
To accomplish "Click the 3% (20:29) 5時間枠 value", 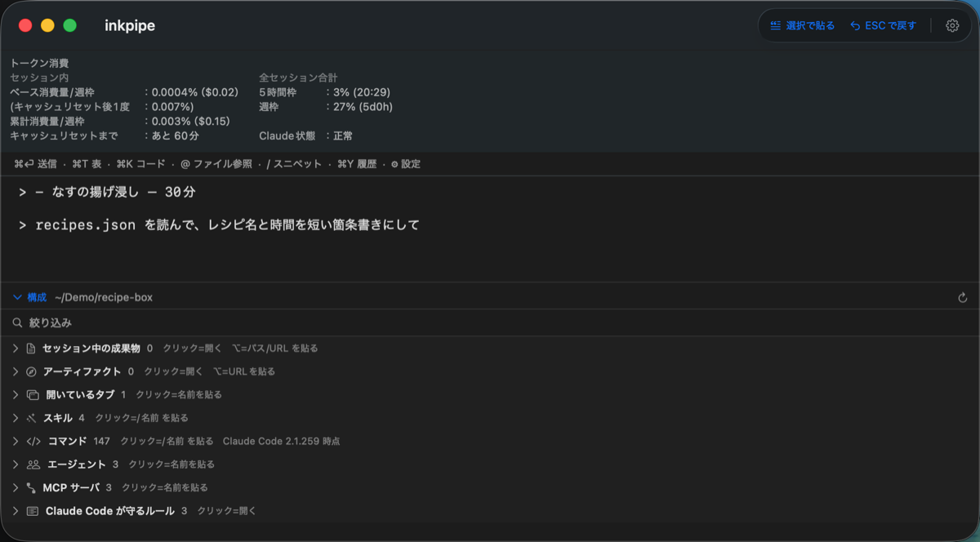I will (363, 92).
